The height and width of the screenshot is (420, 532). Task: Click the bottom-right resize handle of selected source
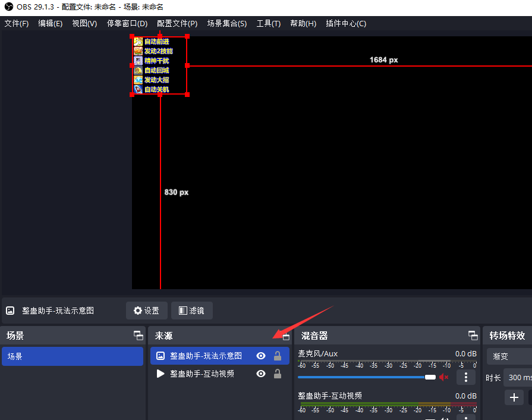[187, 95]
